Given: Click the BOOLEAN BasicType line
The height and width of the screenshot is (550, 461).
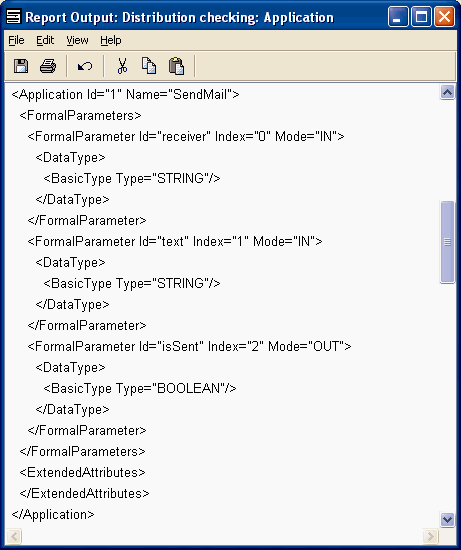Looking at the screenshot, I should pos(140,388).
